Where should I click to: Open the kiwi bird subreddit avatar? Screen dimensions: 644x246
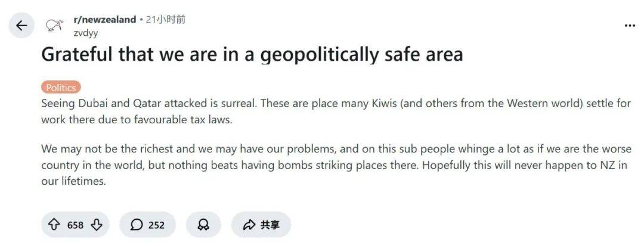pos(55,26)
